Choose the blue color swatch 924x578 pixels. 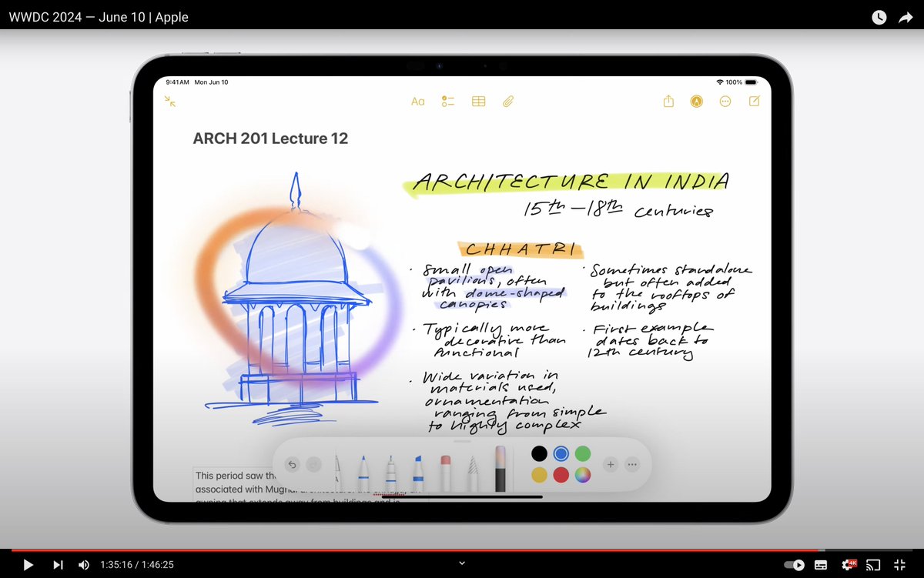pos(561,453)
